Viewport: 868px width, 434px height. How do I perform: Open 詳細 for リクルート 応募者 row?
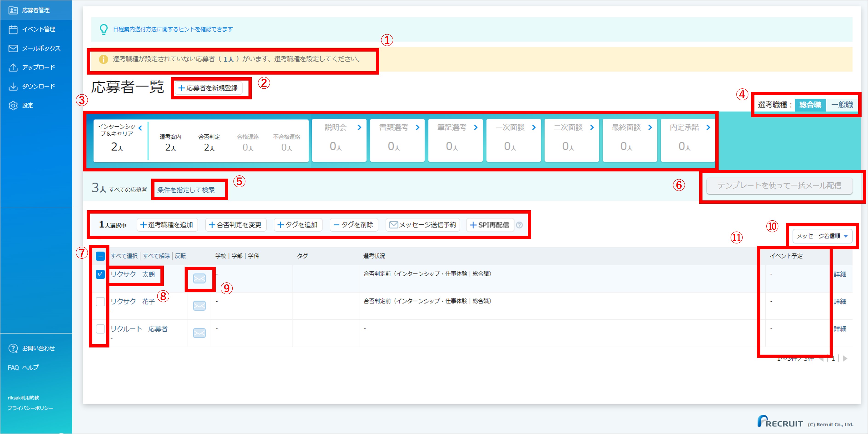coord(840,329)
